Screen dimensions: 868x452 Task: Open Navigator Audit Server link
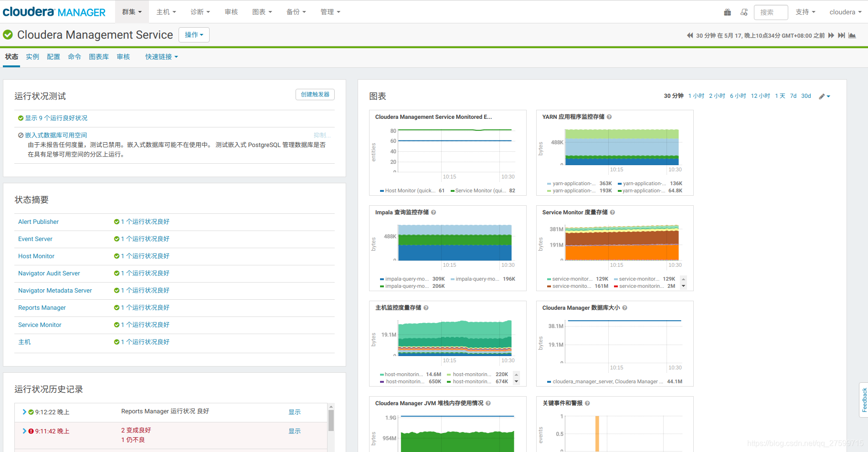pyautogui.click(x=49, y=273)
